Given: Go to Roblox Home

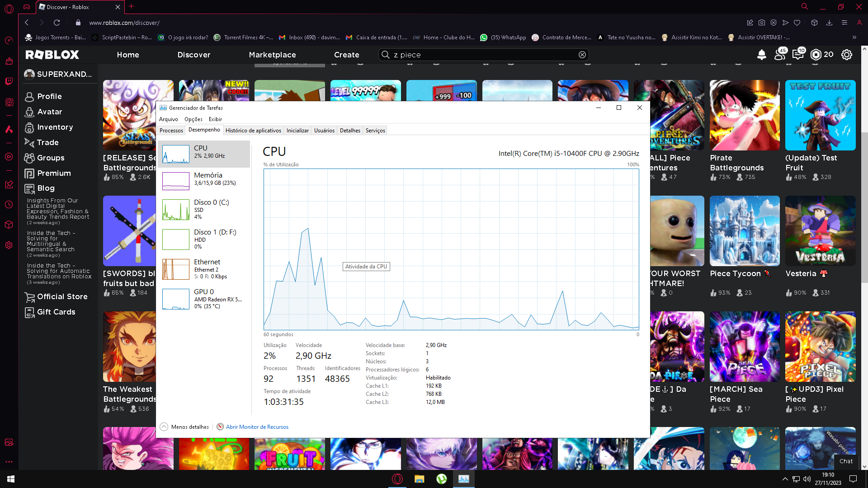Looking at the screenshot, I should click(128, 55).
